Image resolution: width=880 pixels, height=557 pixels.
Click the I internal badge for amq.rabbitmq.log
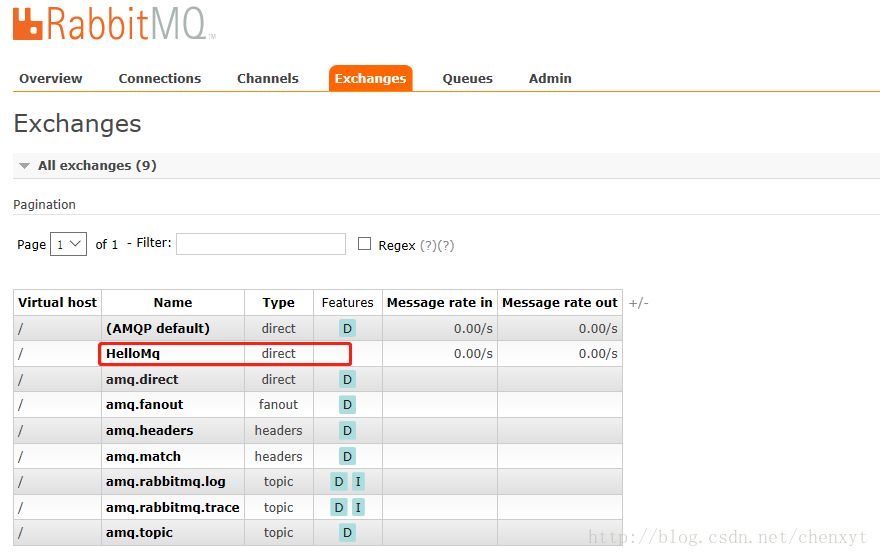[x=358, y=482]
